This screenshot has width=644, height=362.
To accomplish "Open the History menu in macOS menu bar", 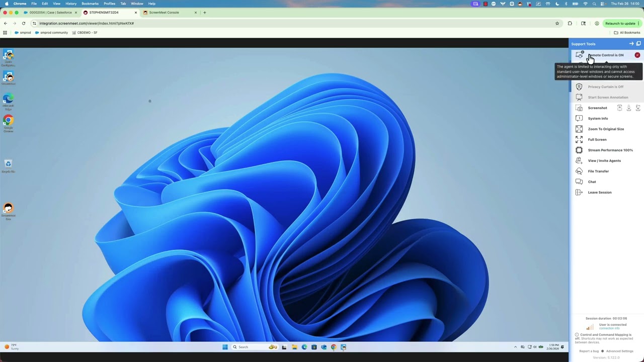I will coord(71,4).
